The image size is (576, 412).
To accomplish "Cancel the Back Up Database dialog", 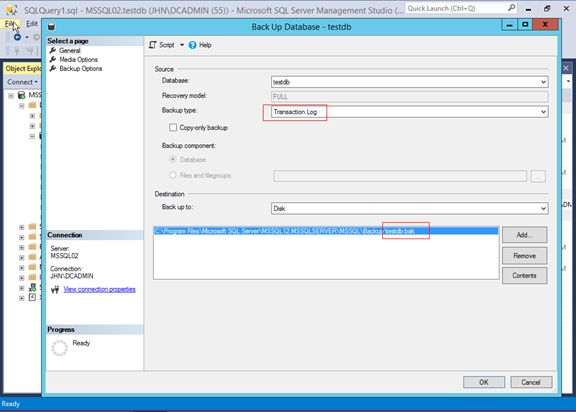I will coord(531,382).
